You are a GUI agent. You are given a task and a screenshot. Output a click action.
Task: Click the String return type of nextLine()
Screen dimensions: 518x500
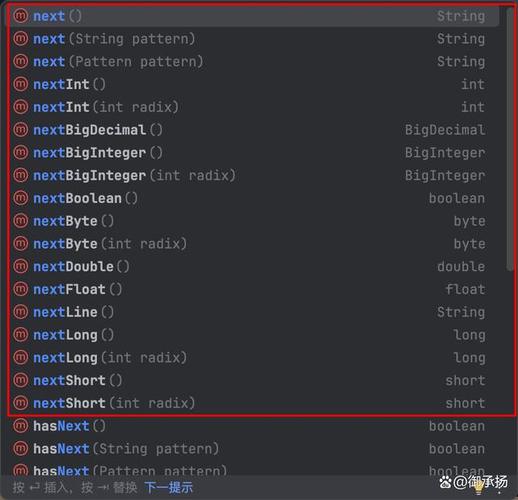461,312
